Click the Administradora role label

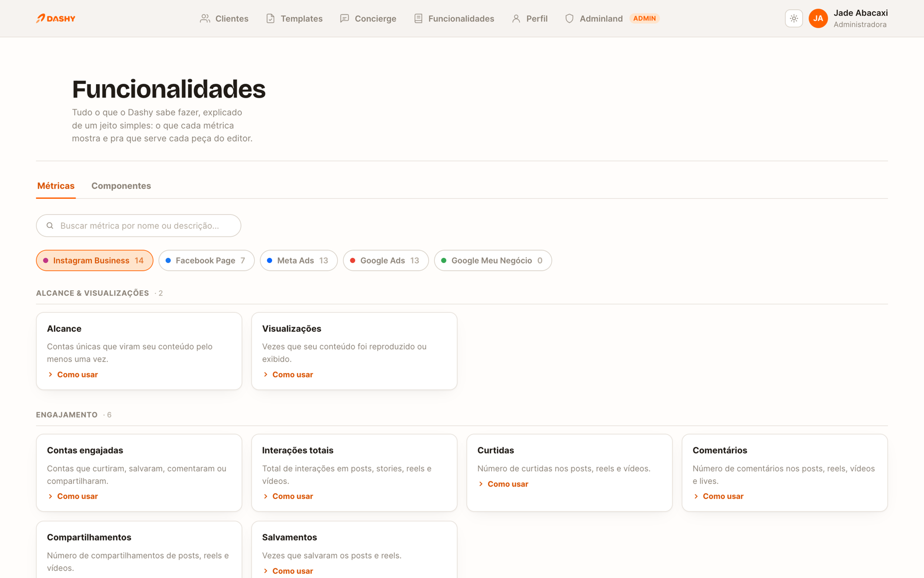point(860,25)
